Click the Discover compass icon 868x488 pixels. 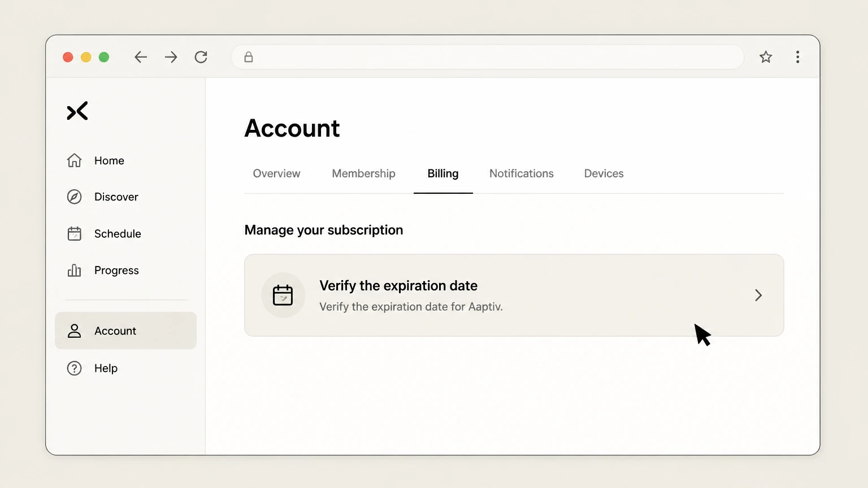click(x=74, y=197)
